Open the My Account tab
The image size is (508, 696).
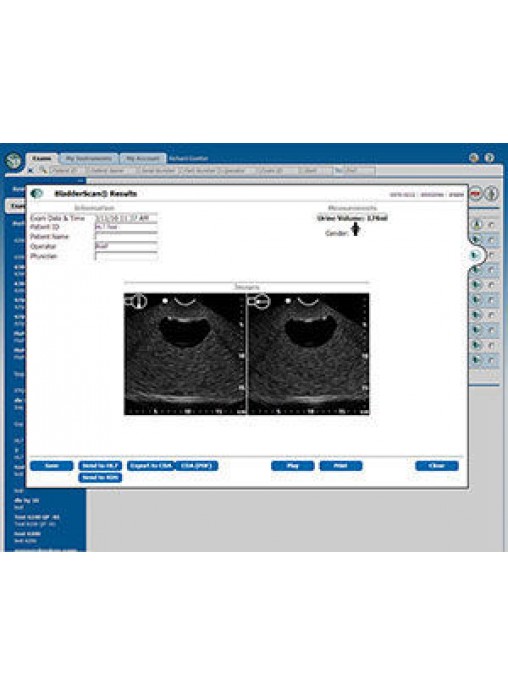(143, 158)
